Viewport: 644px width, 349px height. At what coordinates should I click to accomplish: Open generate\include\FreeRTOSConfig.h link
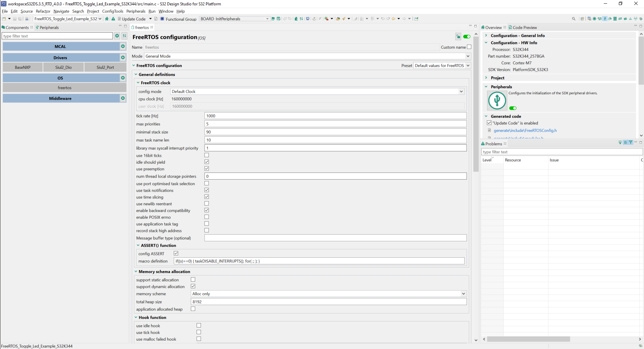525,131
